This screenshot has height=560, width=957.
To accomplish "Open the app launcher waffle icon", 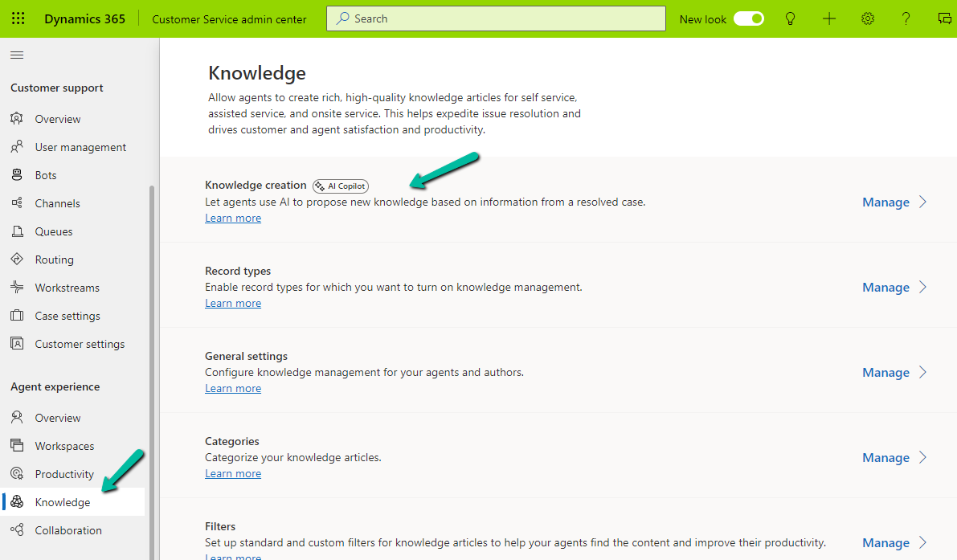I will (18, 18).
